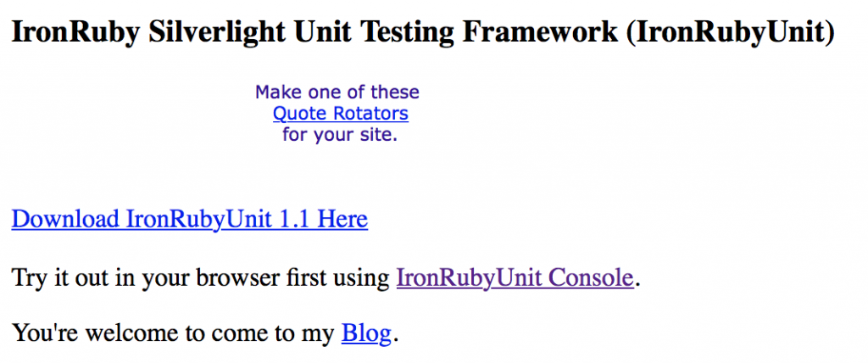The height and width of the screenshot is (363, 868).
Task: Open the Download IronRubyUnit 1.1 Here link
Action: [189, 220]
